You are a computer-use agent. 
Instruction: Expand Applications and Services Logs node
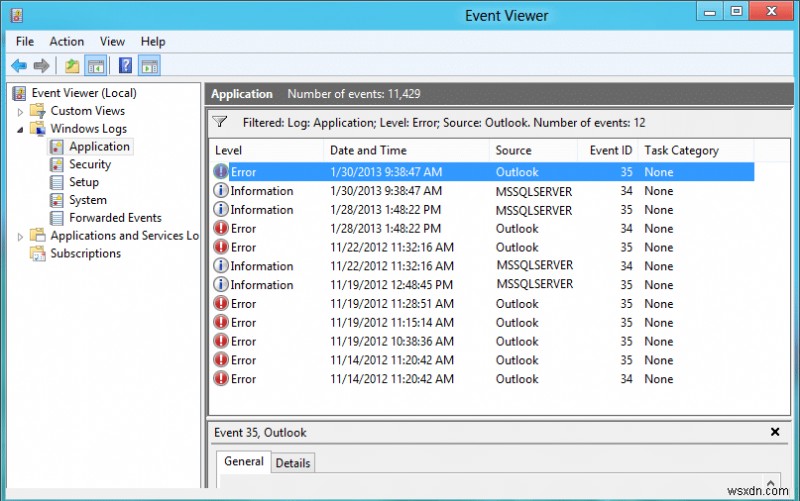[x=20, y=237]
